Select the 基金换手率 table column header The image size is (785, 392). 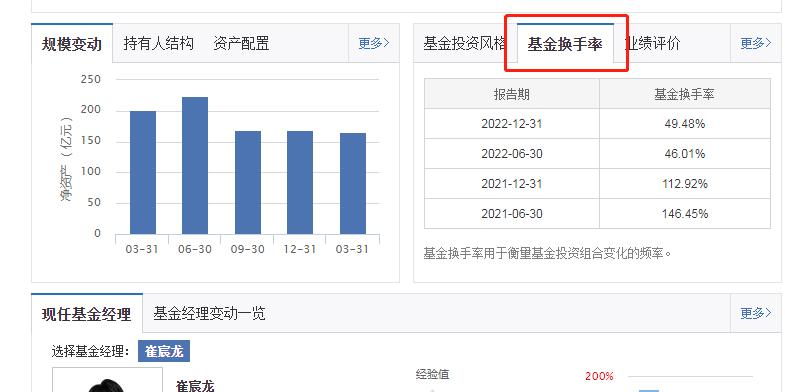[684, 94]
